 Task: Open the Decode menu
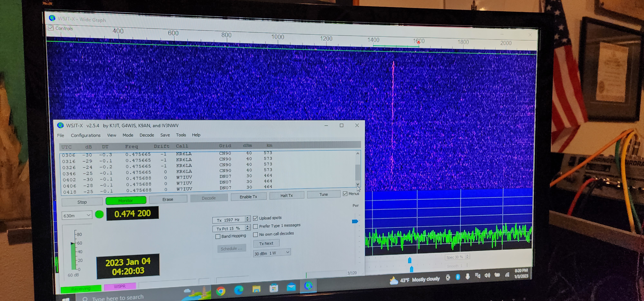point(147,135)
